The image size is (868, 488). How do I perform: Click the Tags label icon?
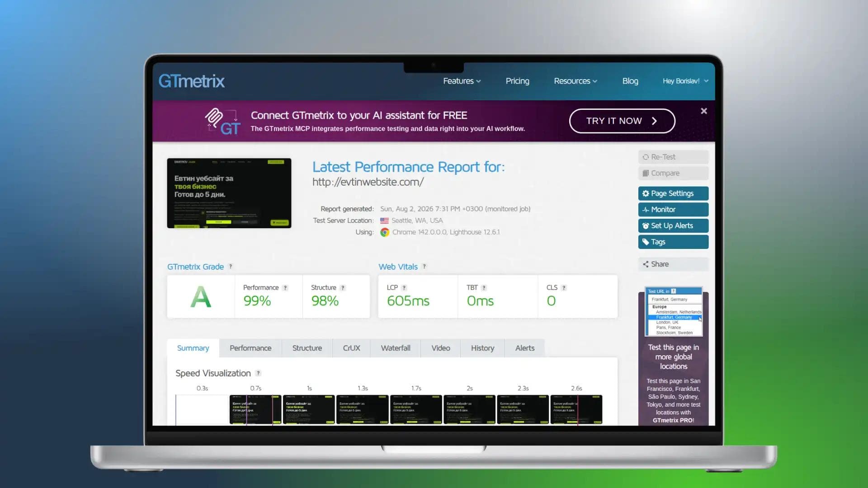(646, 242)
